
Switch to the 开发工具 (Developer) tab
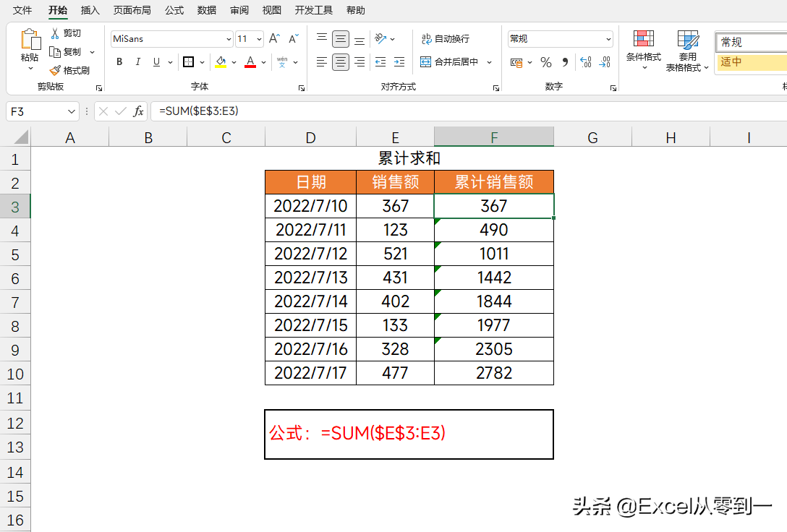click(314, 10)
